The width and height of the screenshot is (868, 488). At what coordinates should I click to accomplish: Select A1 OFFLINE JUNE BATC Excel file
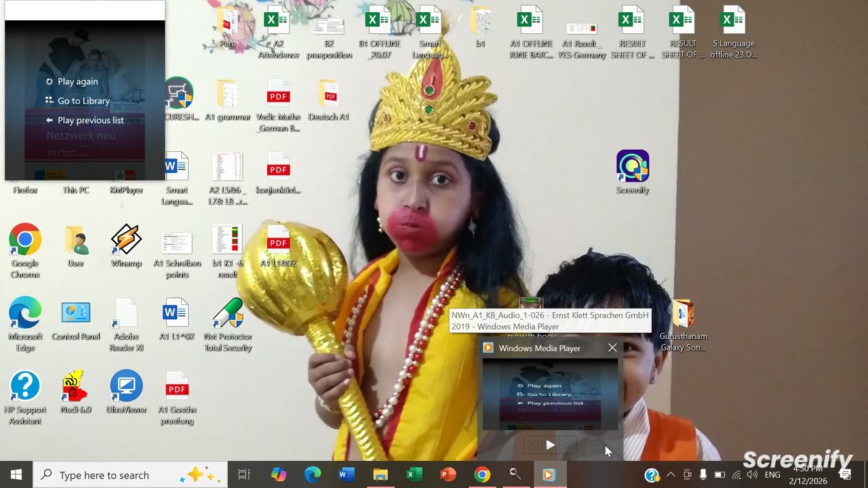[531, 32]
